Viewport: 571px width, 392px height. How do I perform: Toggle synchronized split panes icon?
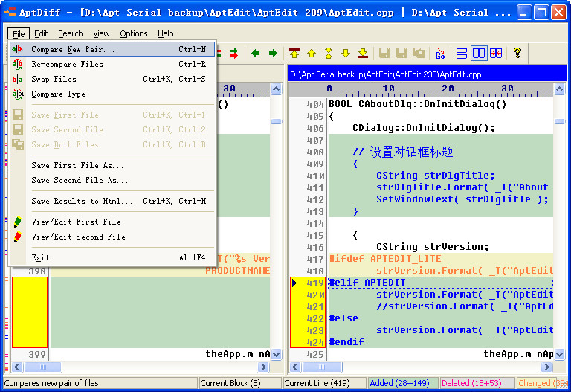496,54
